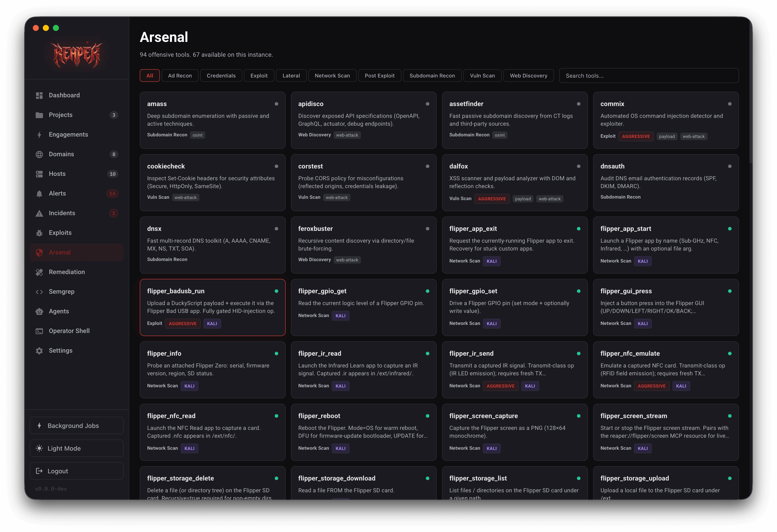
Task: Open the flipper_gpio_get card
Action: pos(363,307)
